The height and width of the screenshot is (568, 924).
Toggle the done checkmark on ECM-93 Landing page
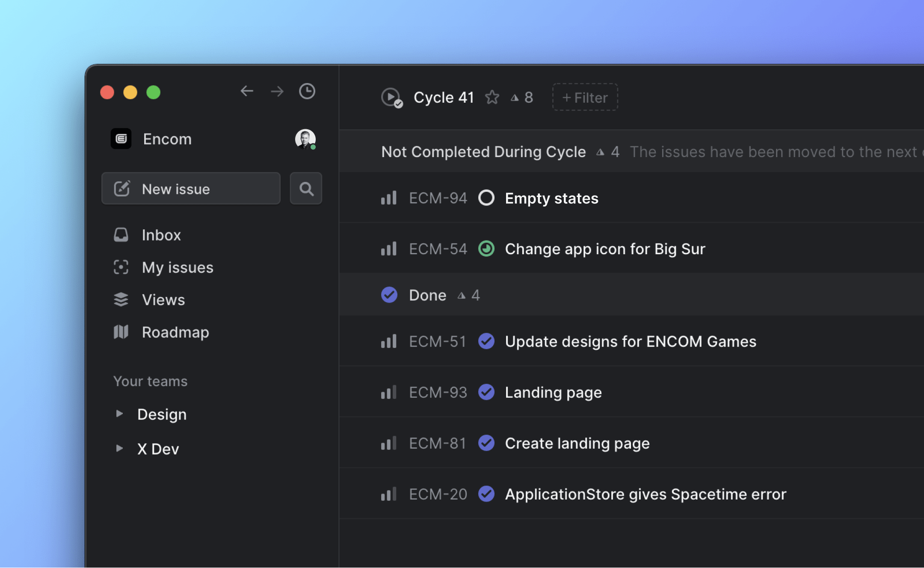(x=486, y=392)
